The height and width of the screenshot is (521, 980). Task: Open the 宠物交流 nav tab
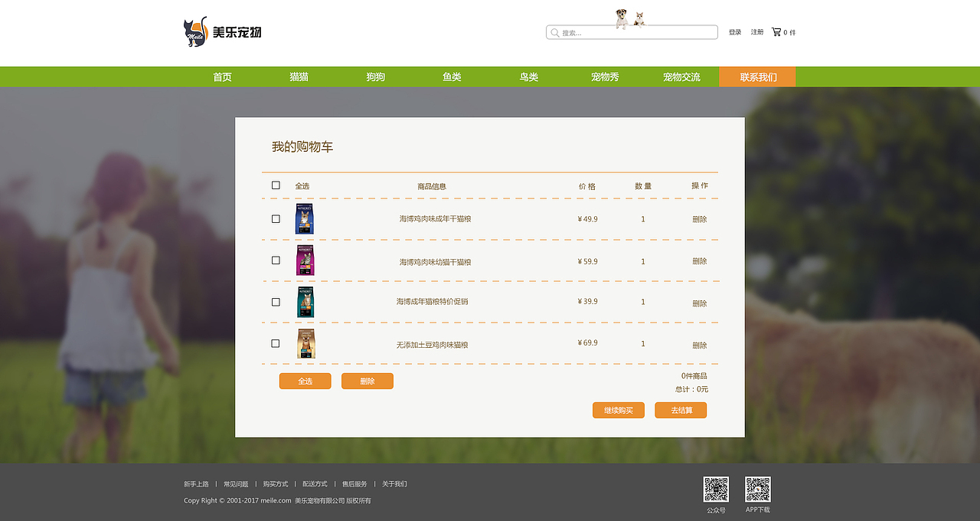(x=681, y=77)
